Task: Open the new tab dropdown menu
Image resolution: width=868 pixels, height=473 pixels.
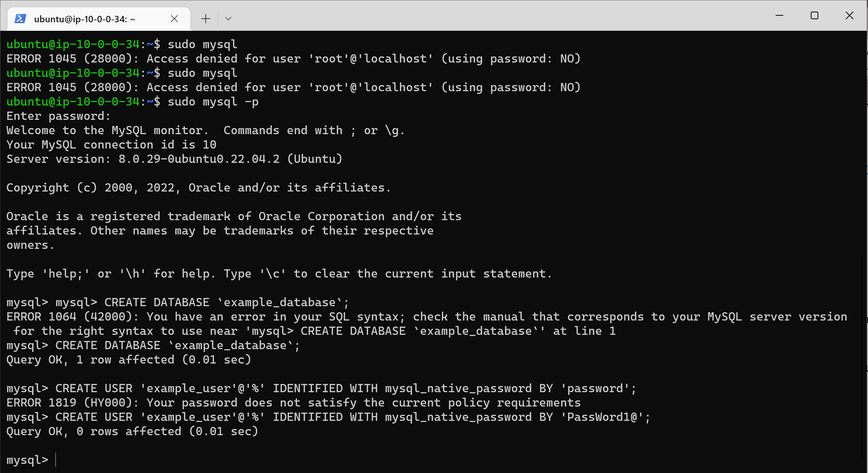Action: coord(229,19)
